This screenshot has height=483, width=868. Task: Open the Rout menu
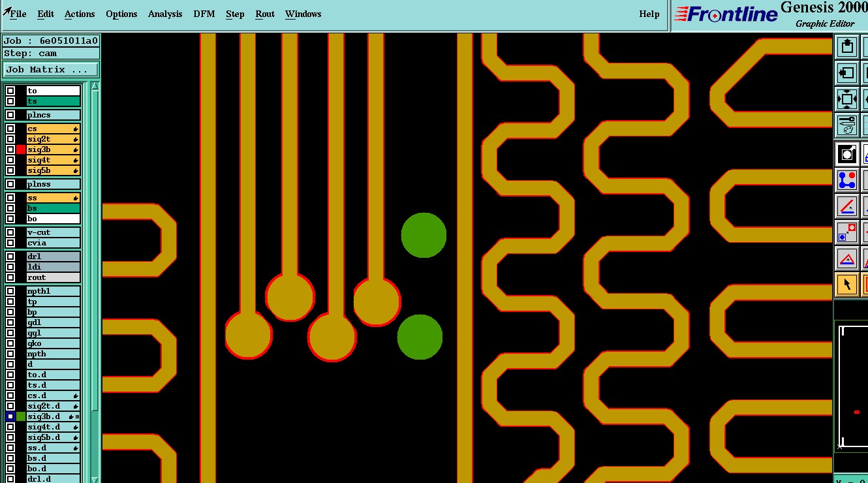coord(265,14)
